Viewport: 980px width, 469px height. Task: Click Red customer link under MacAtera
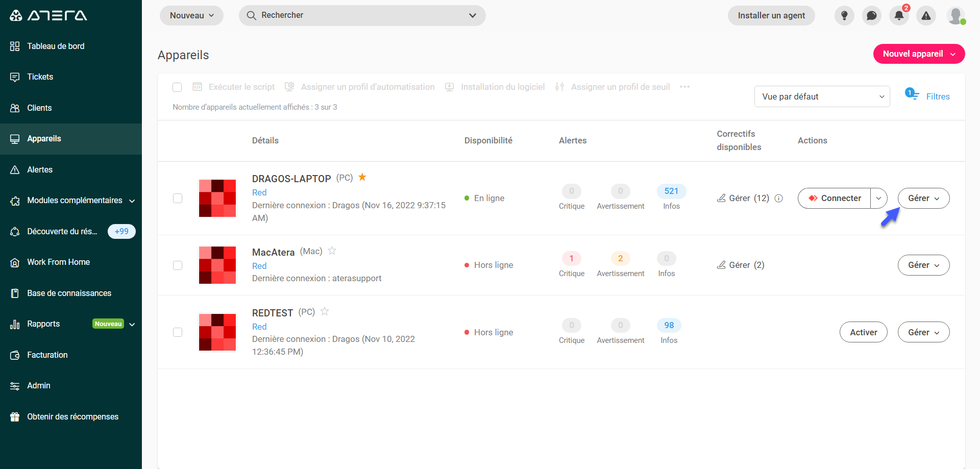point(259,266)
